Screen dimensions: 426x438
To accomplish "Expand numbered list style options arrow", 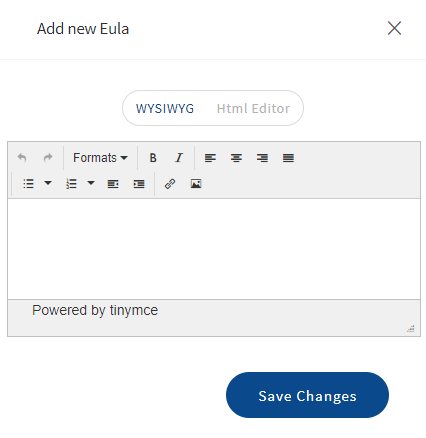I will point(91,183).
